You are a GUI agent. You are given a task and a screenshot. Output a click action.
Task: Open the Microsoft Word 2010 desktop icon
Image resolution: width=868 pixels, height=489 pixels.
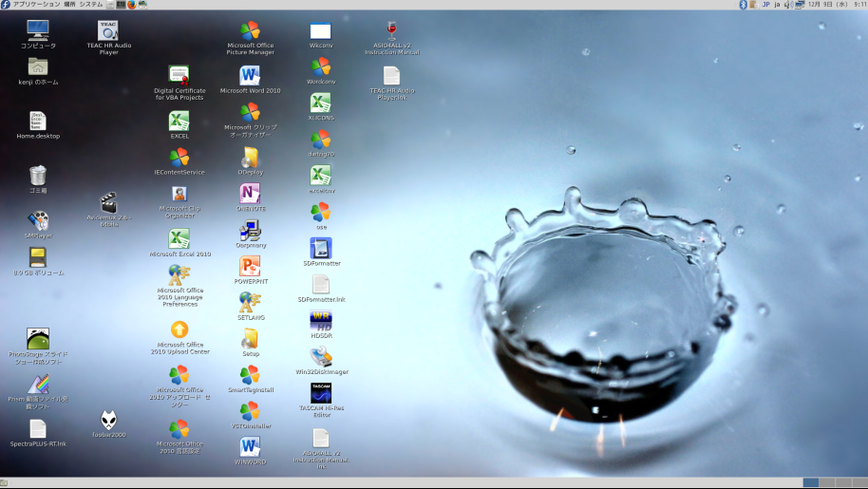point(250,76)
